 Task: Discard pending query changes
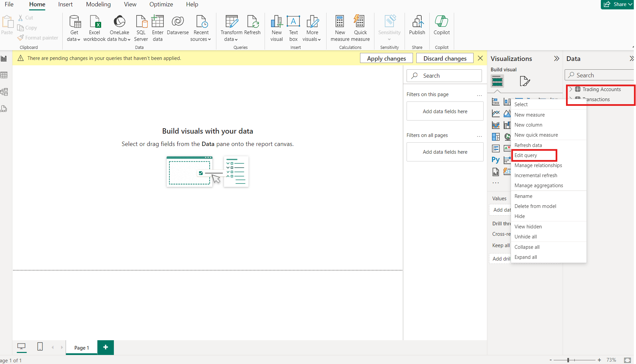pos(445,58)
